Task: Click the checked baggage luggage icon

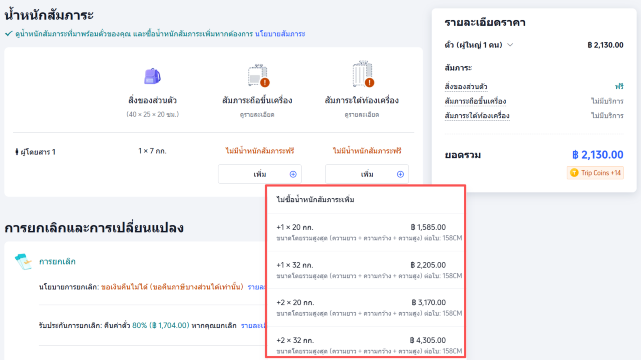Action: click(x=363, y=74)
